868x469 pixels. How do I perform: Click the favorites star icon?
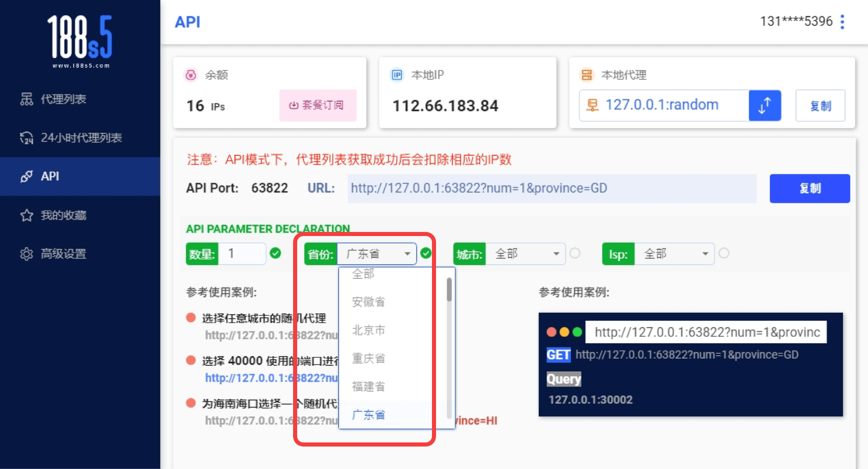tap(27, 215)
